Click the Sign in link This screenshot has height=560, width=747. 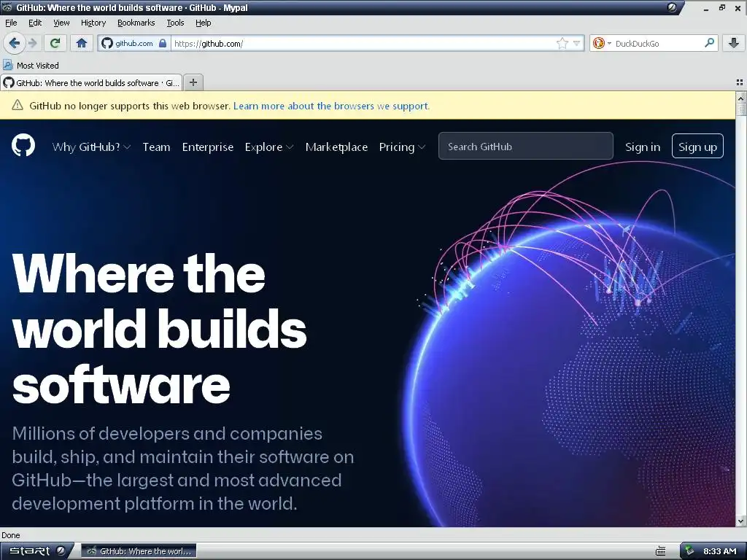[x=643, y=147]
